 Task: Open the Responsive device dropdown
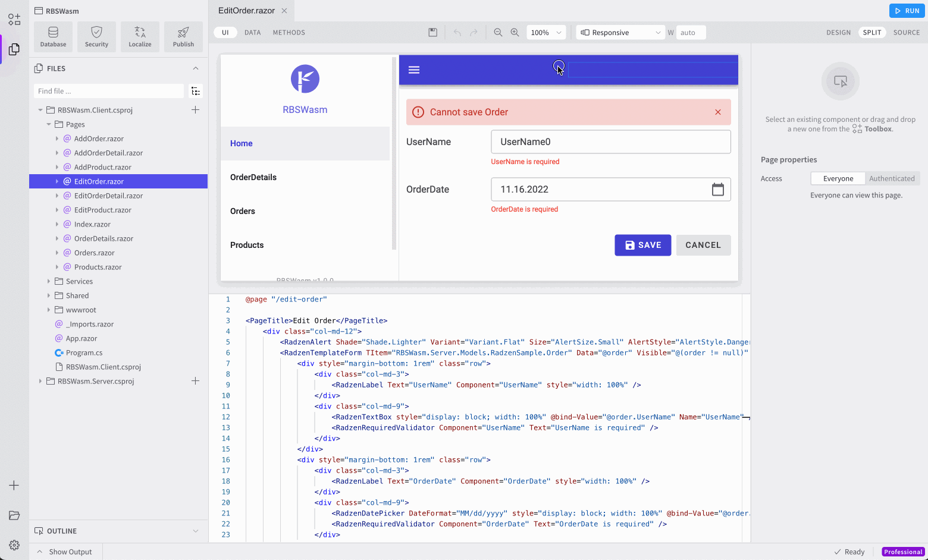pyautogui.click(x=620, y=33)
